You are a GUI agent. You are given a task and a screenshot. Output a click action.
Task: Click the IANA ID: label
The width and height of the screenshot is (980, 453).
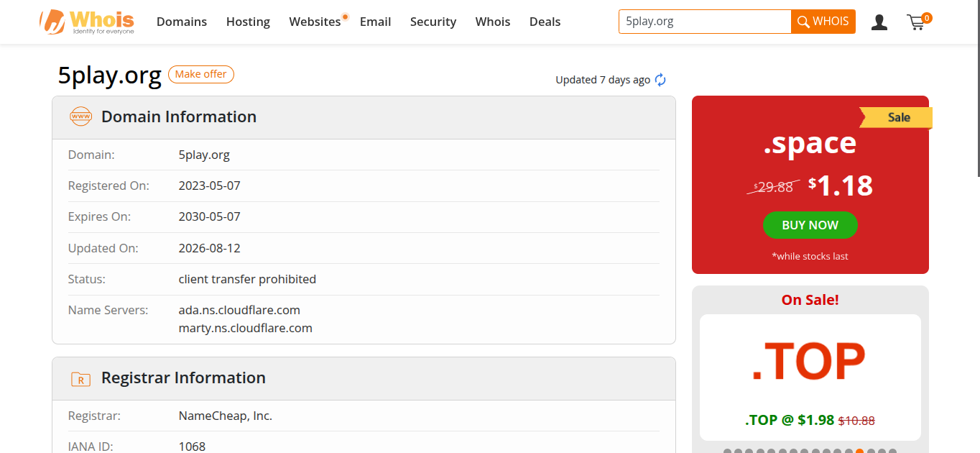pyautogui.click(x=91, y=447)
